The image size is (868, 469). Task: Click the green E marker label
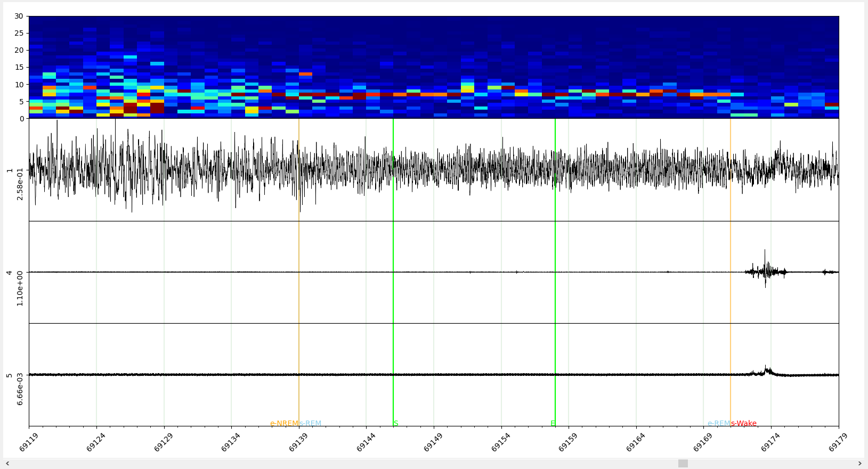(x=553, y=424)
